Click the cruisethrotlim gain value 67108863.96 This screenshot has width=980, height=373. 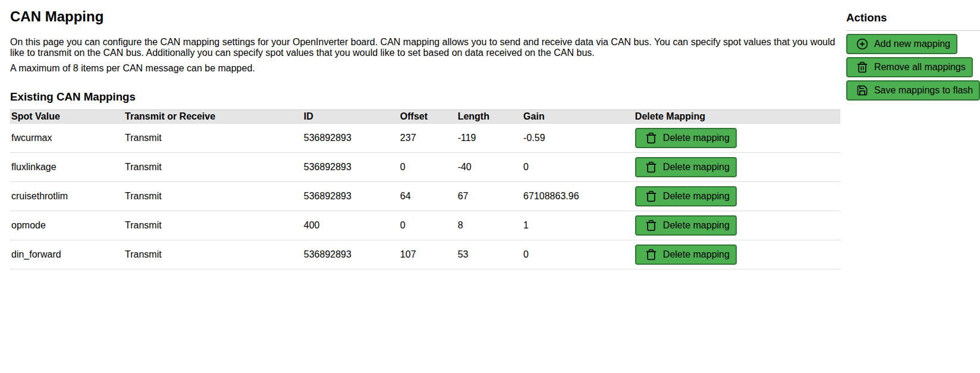pos(551,196)
